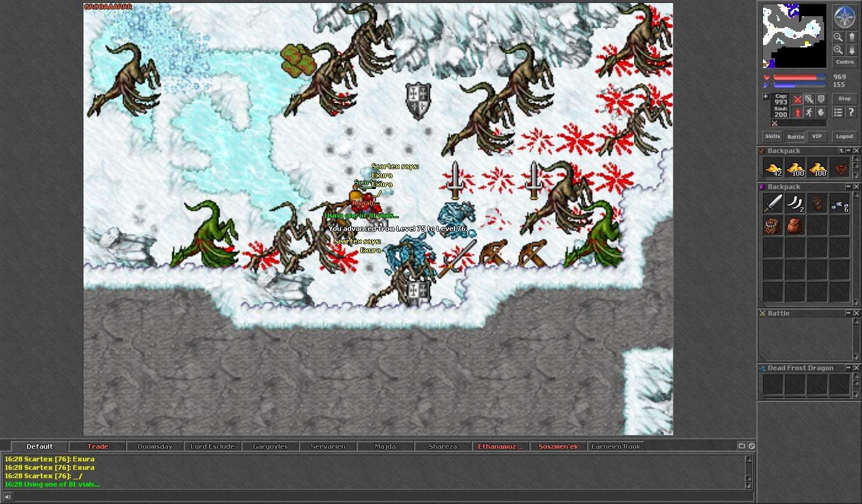This screenshot has height=504, width=862.
Task: Move minimap down one floor
Action: [851, 50]
